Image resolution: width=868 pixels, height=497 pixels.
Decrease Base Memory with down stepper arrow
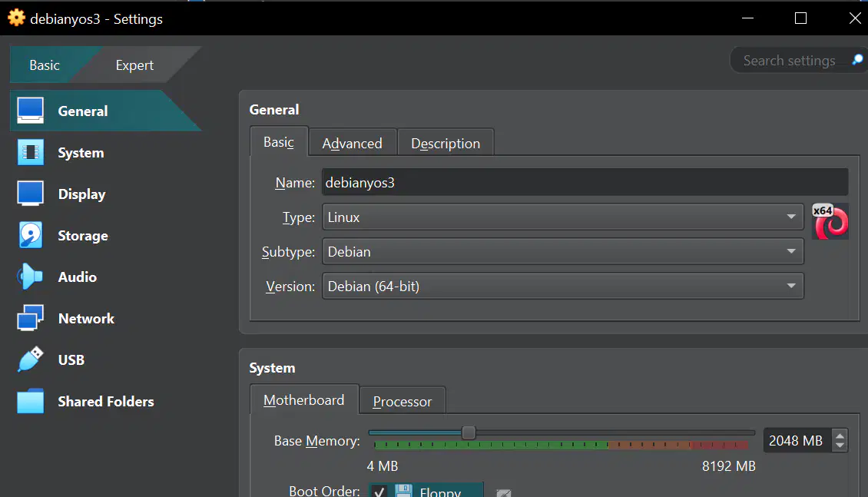click(x=840, y=445)
